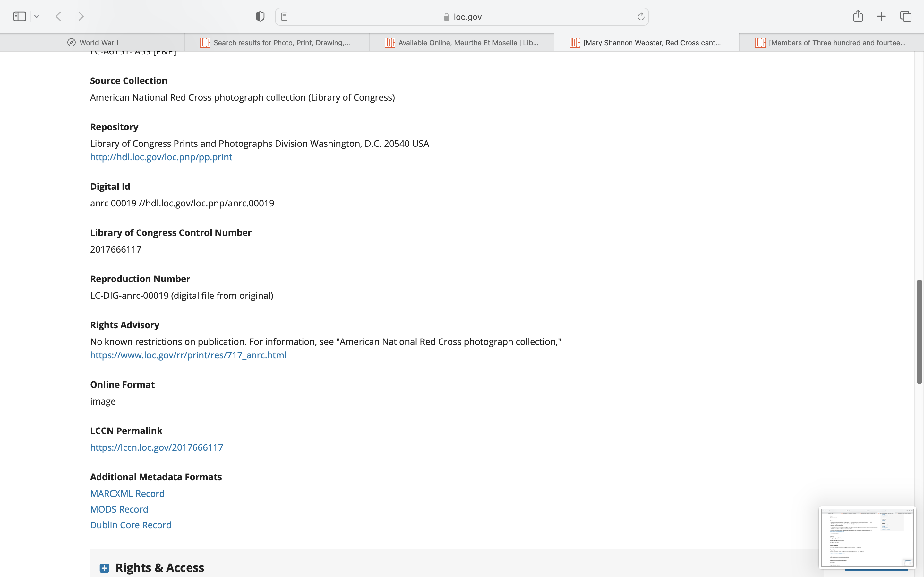Go forward to next page

[81, 16]
